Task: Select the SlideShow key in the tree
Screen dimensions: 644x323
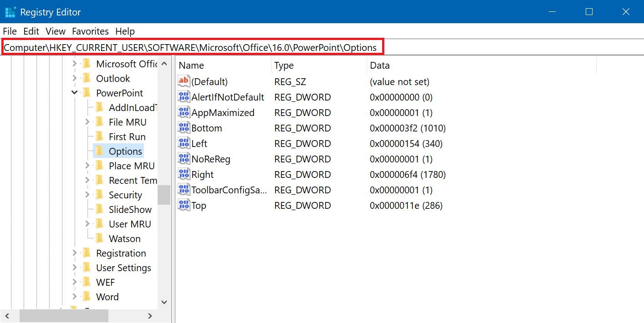Action: click(x=129, y=209)
